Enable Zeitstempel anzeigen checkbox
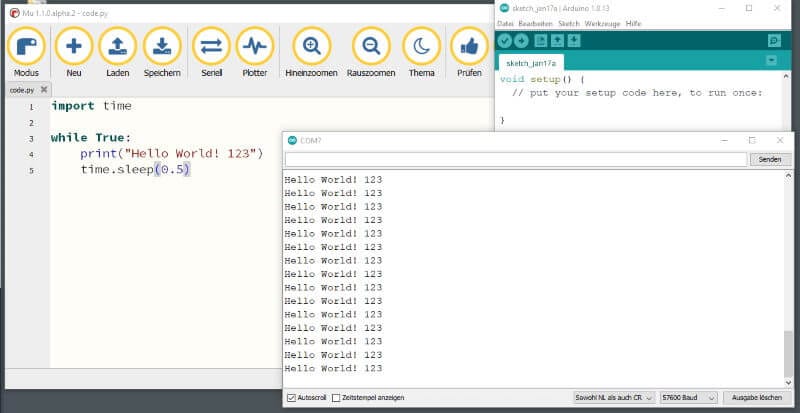Image resolution: width=800 pixels, height=413 pixels. [x=336, y=397]
